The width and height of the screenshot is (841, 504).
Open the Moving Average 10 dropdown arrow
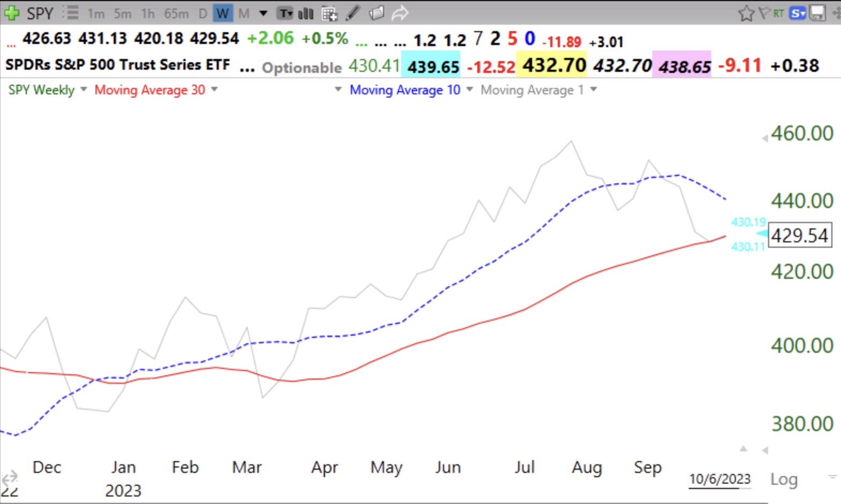pos(470,90)
